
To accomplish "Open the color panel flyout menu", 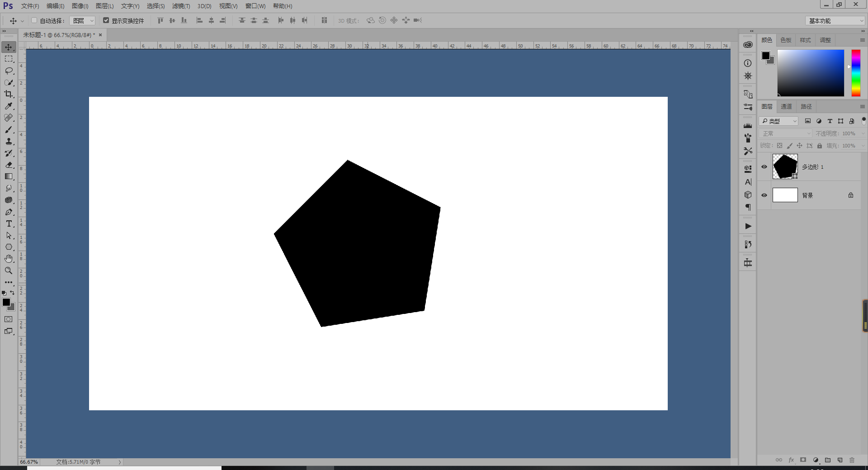I will click(862, 40).
